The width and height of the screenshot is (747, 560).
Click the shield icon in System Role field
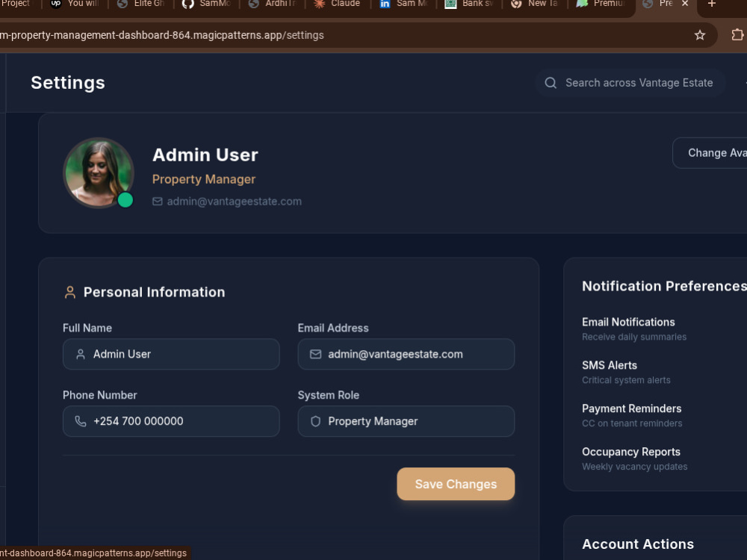(x=315, y=421)
